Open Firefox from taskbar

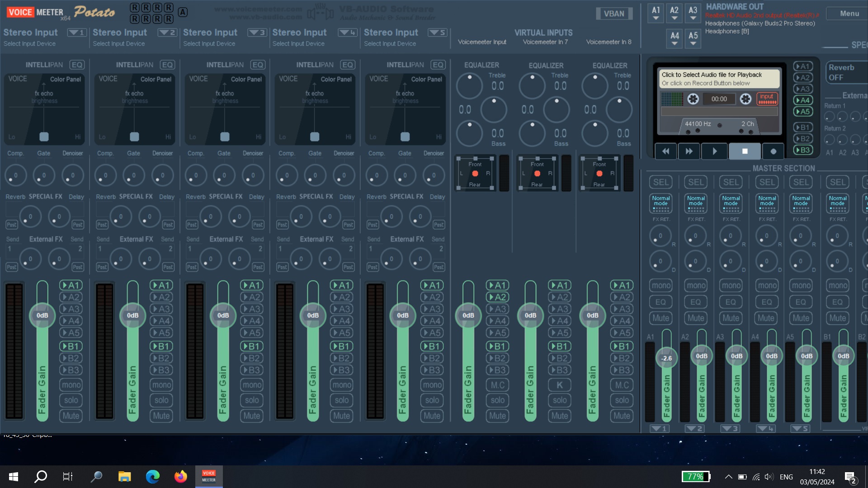tap(180, 477)
